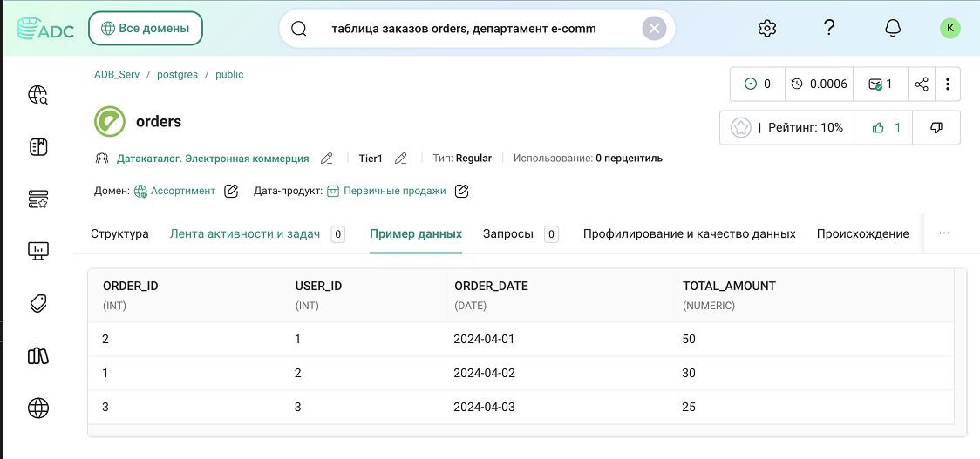
Task: Open user profile avatar K
Action: pos(950,28)
